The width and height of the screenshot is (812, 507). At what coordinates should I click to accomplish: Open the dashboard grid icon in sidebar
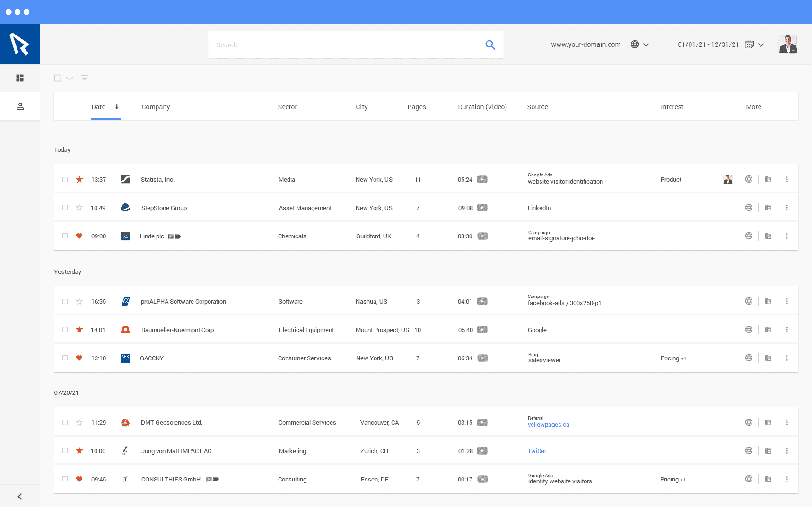tap(20, 78)
